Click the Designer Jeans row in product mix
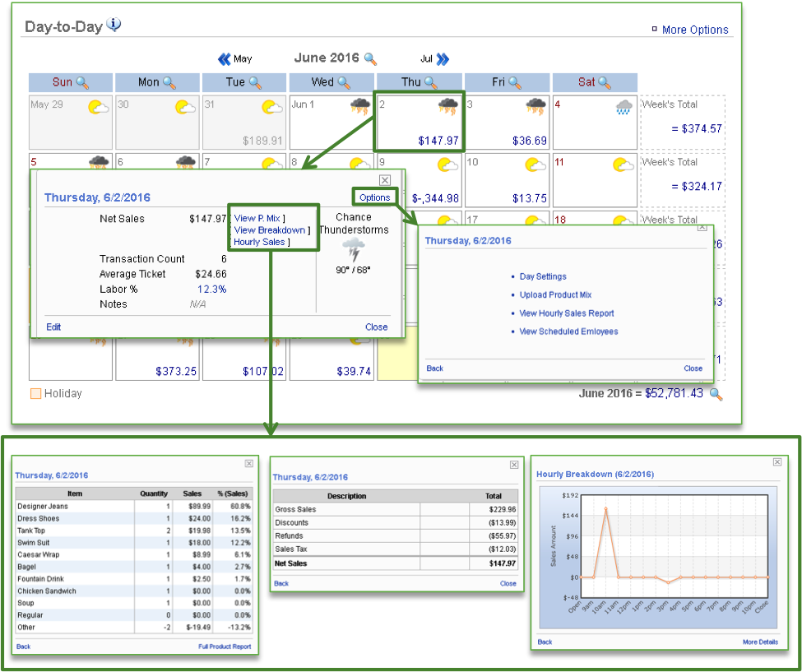The image size is (802, 672). (x=133, y=507)
